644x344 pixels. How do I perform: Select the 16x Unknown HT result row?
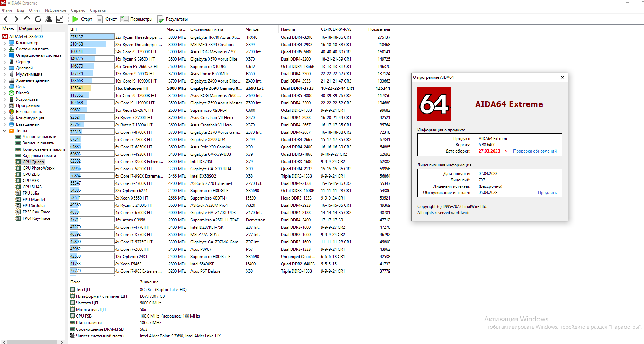pos(230,88)
